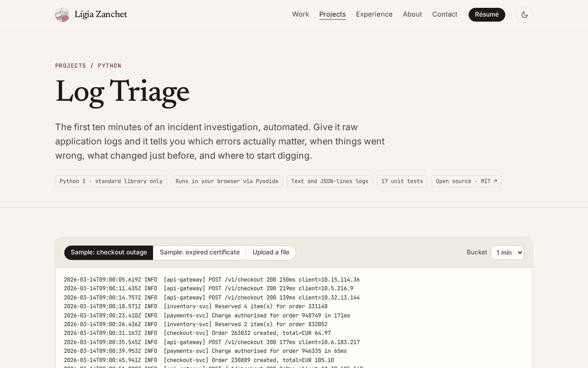Open the Projects navigation link
The image size is (588, 368).
[x=333, y=14]
